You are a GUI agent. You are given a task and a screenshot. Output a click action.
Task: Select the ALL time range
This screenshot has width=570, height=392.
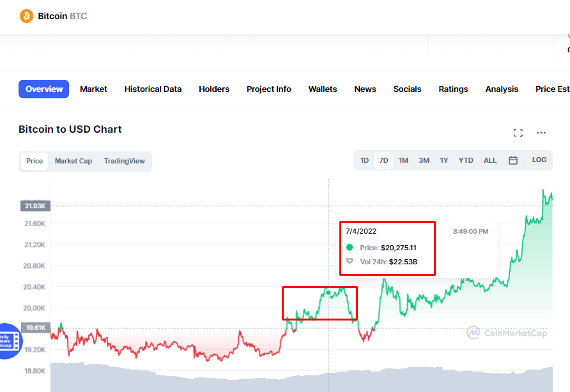click(x=489, y=161)
